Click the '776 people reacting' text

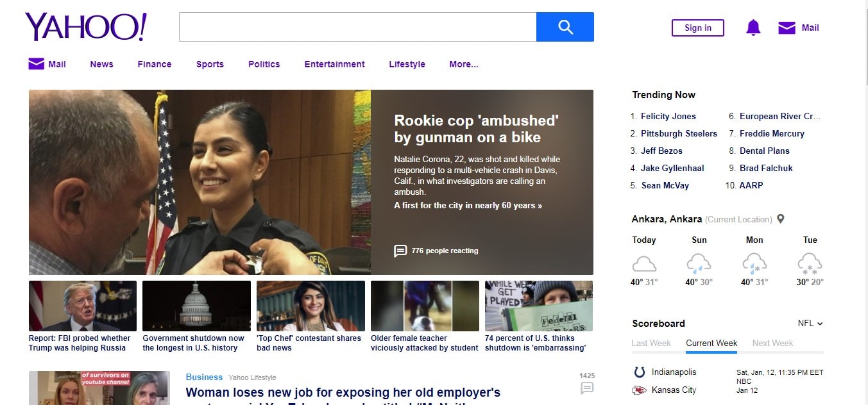click(x=445, y=251)
